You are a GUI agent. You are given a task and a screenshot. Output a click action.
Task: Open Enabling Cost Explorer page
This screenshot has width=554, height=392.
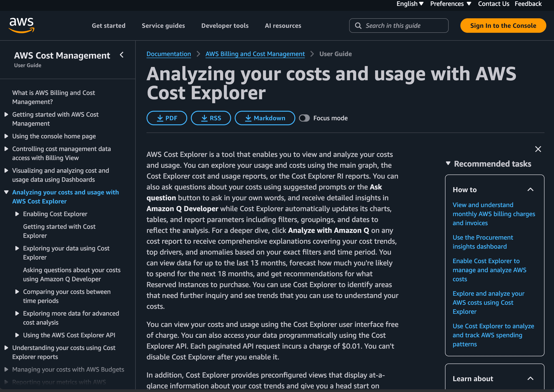(x=55, y=214)
